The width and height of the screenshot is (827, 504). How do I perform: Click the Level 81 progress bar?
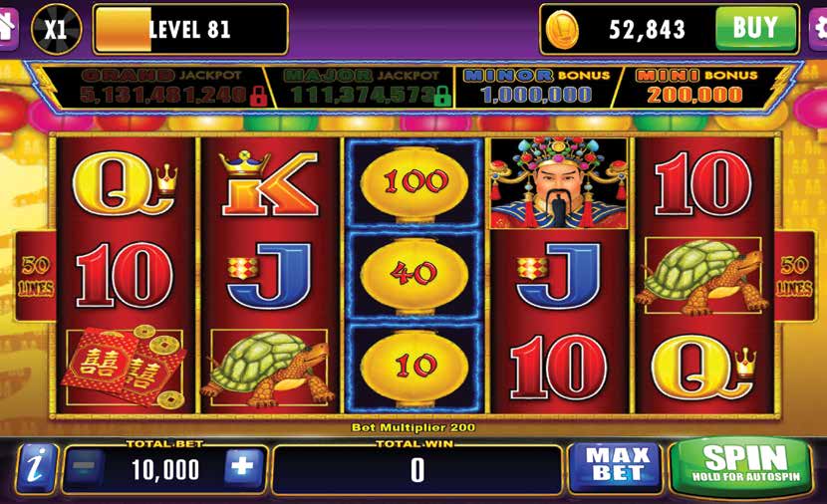[x=190, y=29]
